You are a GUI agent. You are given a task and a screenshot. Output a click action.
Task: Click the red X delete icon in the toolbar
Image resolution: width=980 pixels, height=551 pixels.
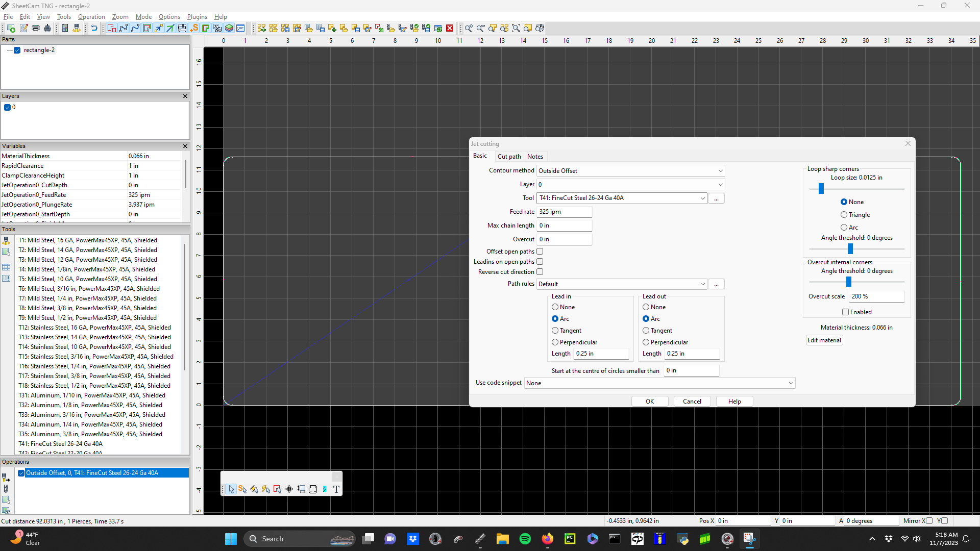(x=450, y=28)
